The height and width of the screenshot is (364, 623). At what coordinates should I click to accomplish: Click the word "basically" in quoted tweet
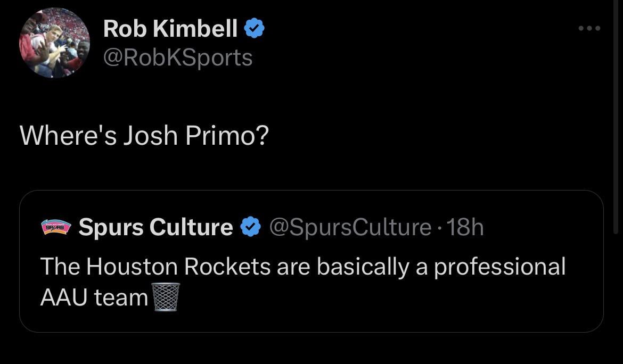(363, 266)
